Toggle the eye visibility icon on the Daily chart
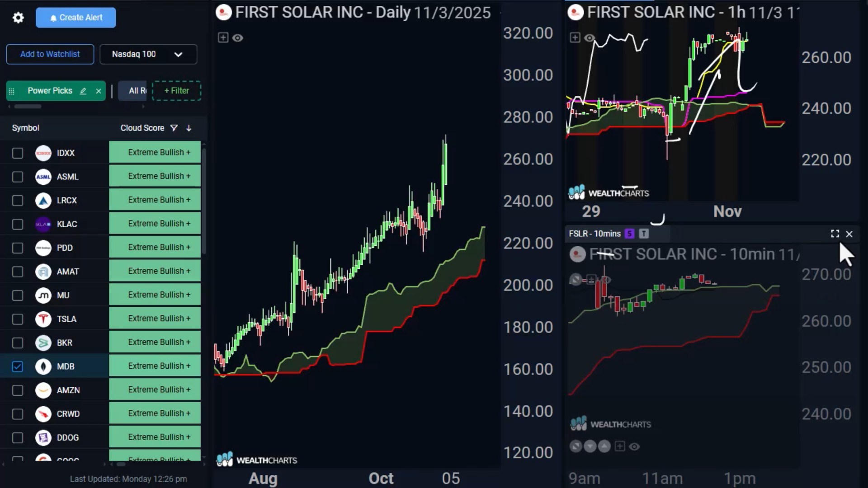The width and height of the screenshot is (868, 488). (238, 38)
